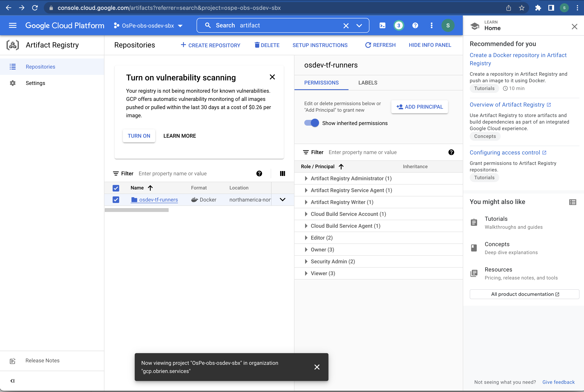Uncheck the osdev-tf-runners row checkbox

click(x=116, y=199)
